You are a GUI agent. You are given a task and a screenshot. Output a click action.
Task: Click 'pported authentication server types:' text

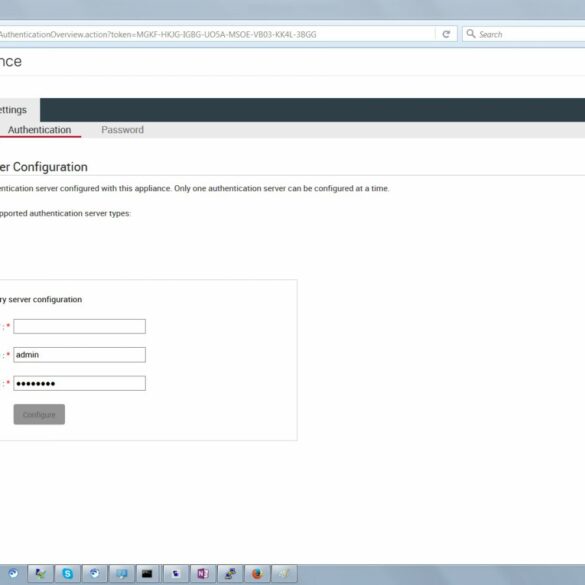tap(65, 213)
